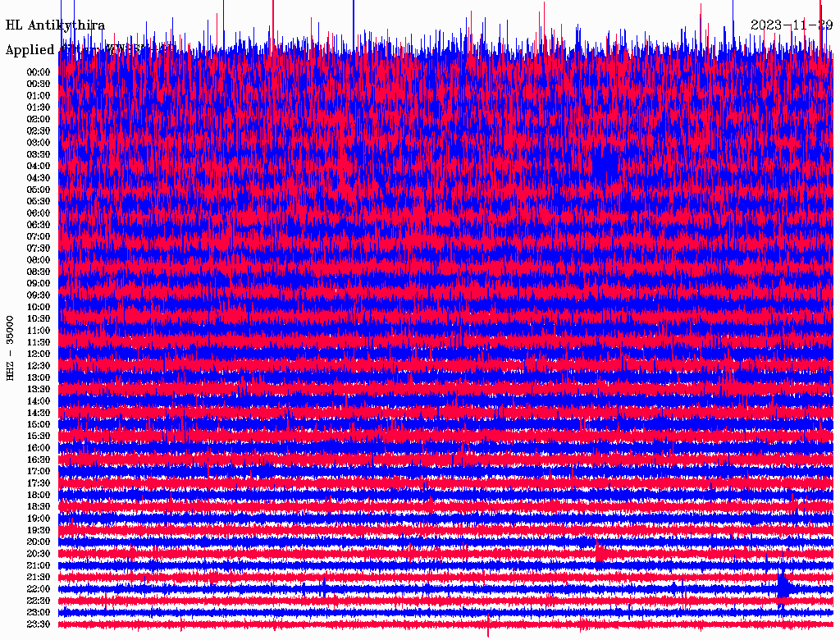Select the 03:00 time label
The image size is (840, 640).
[x=39, y=143]
